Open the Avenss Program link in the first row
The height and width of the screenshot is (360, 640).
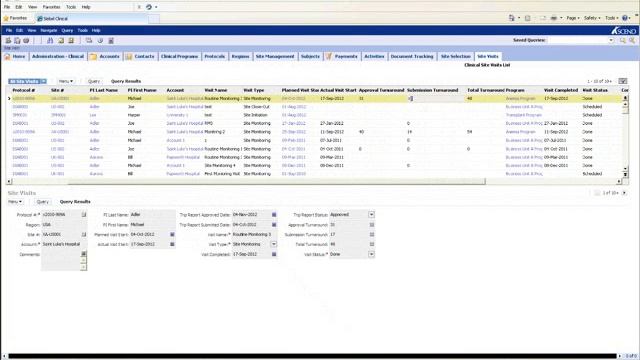[520, 99]
